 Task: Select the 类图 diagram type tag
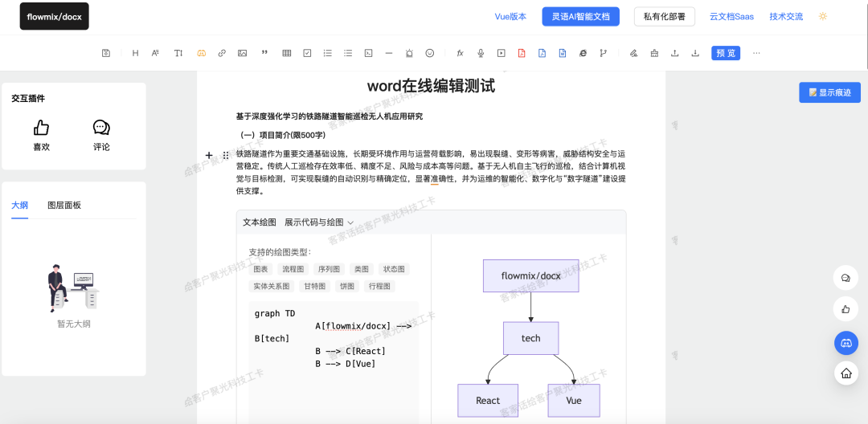click(362, 269)
